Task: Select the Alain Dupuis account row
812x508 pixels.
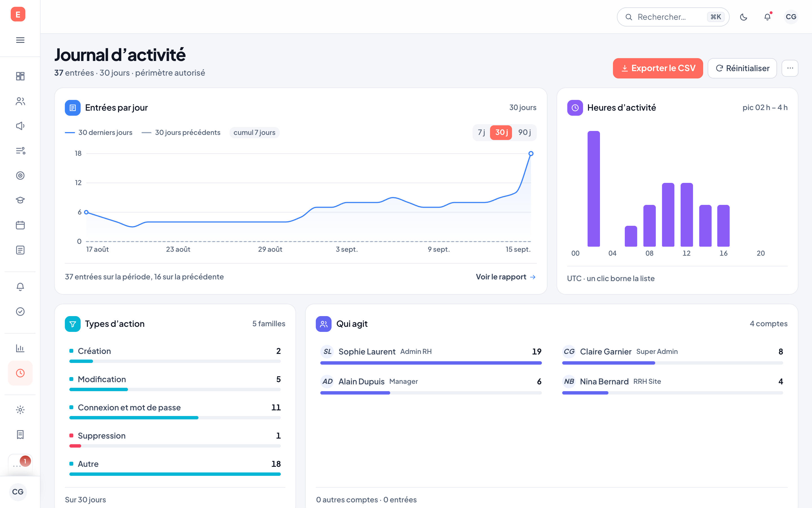Action: click(x=431, y=384)
